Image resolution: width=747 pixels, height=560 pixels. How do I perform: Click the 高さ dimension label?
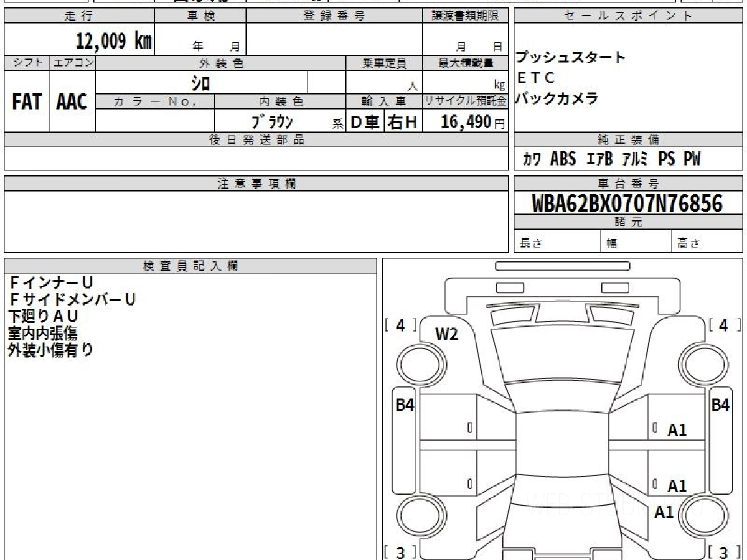click(688, 244)
